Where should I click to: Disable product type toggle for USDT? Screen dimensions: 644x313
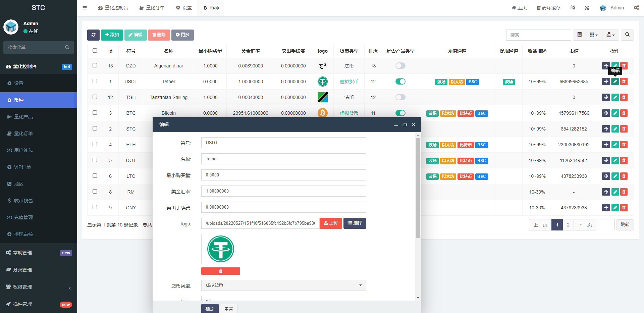(x=400, y=82)
